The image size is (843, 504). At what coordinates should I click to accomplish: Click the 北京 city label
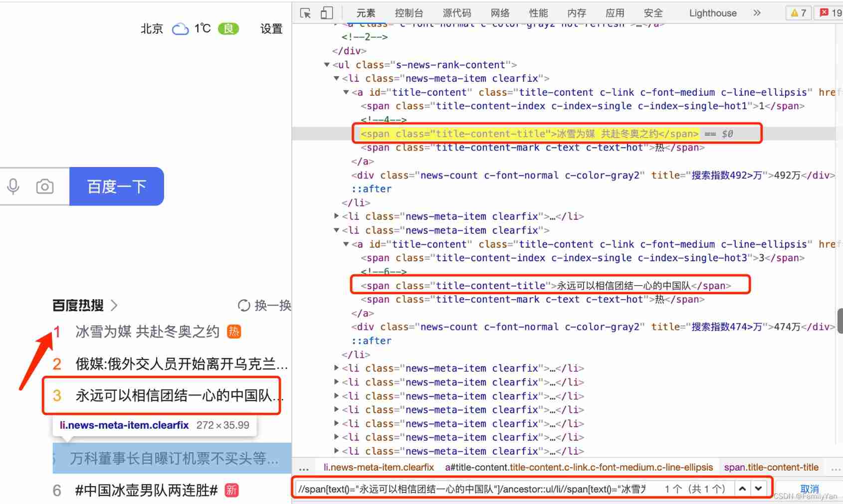152,29
